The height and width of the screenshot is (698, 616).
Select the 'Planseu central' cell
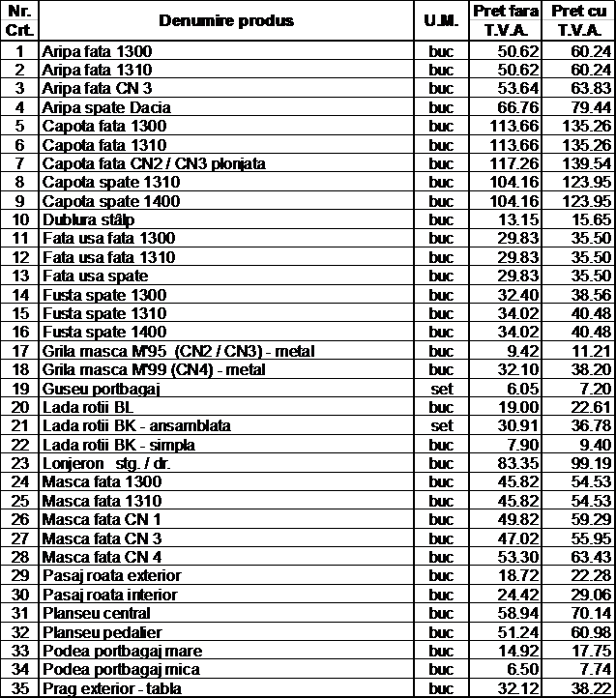[x=226, y=613]
